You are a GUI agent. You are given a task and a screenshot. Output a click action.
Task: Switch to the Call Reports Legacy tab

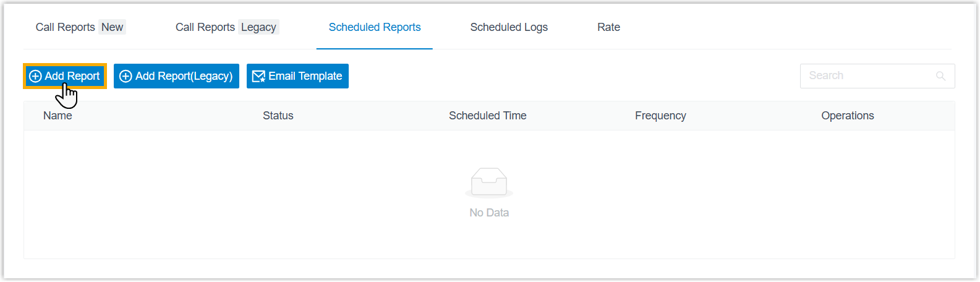226,27
